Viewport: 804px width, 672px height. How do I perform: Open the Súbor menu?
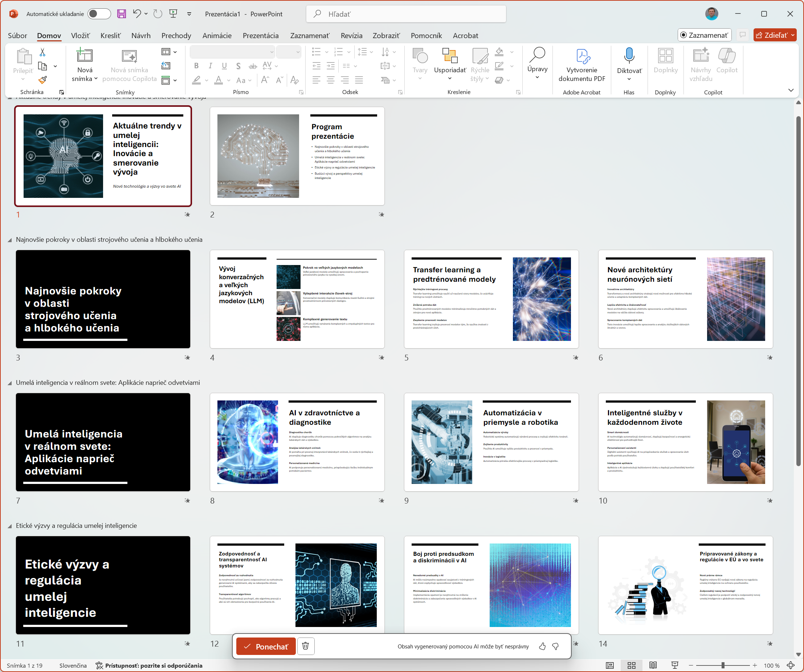point(17,36)
